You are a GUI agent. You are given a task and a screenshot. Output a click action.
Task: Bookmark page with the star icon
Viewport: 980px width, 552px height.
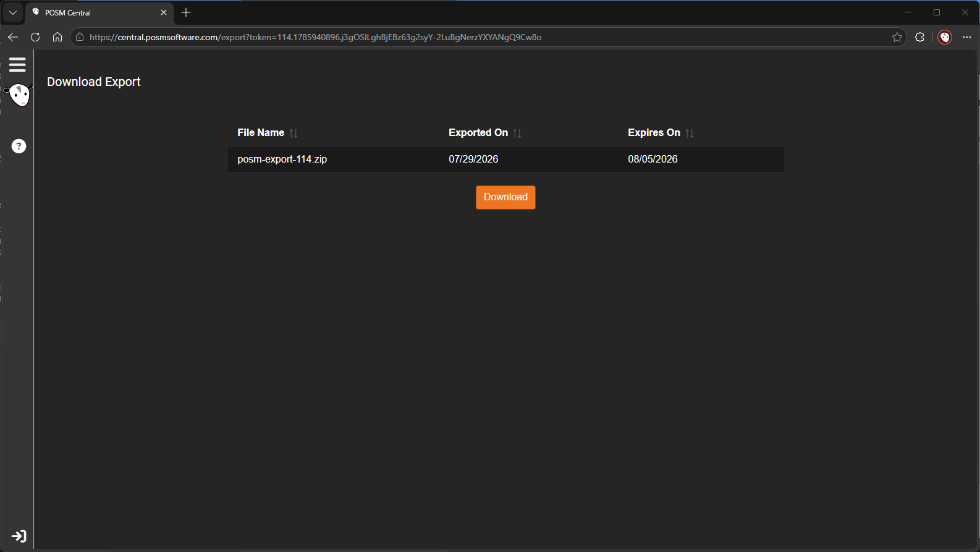897,37
